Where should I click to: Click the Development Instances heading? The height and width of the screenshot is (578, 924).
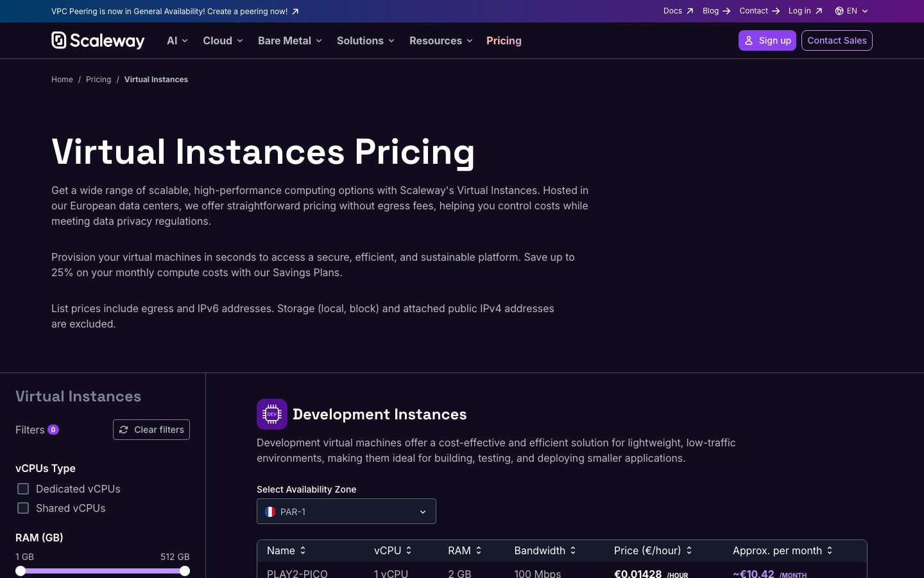coord(380,414)
